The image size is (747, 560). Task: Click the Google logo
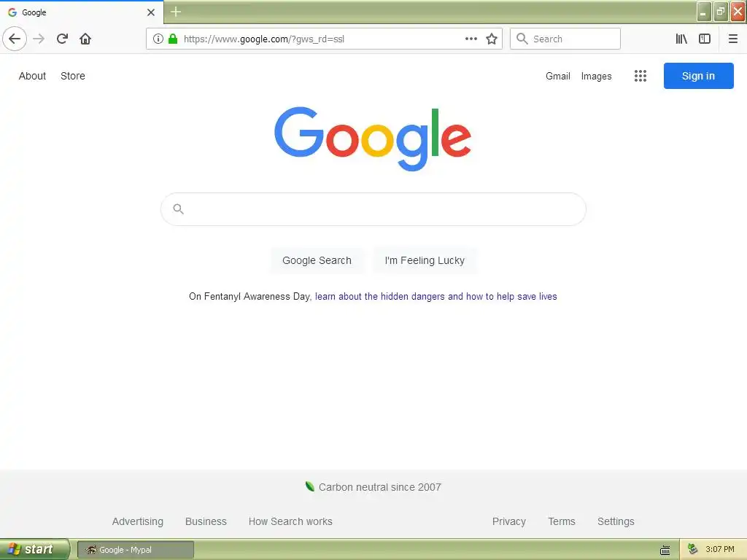373,139
